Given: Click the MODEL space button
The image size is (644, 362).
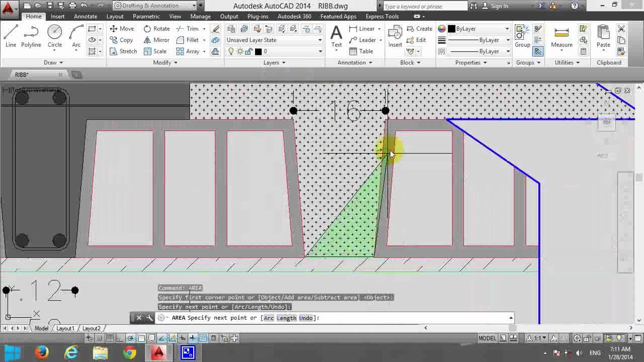Looking at the screenshot, I should click(x=487, y=338).
